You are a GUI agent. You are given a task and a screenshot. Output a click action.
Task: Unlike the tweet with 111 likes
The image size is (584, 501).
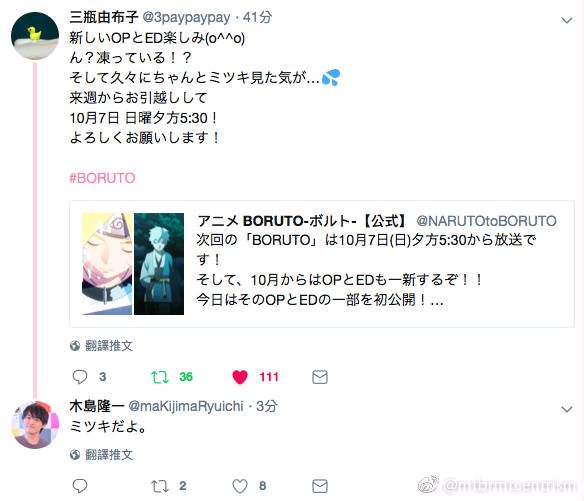click(240, 377)
